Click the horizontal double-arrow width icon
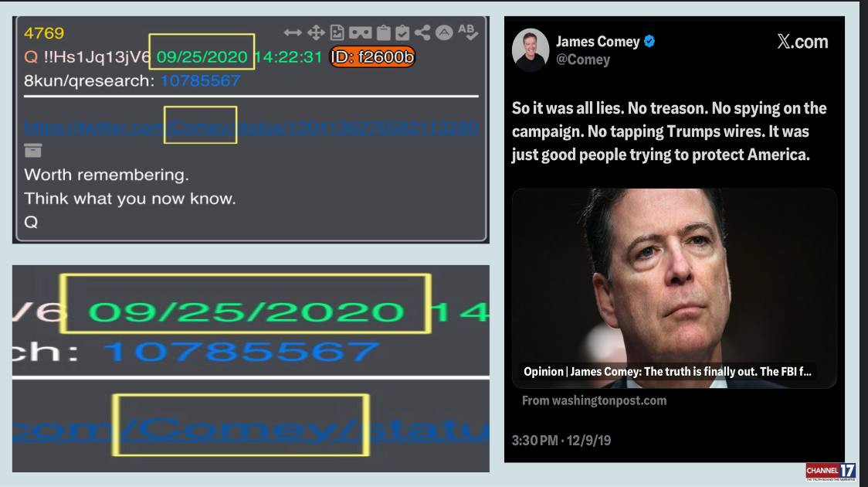The image size is (868, 487). point(292,32)
